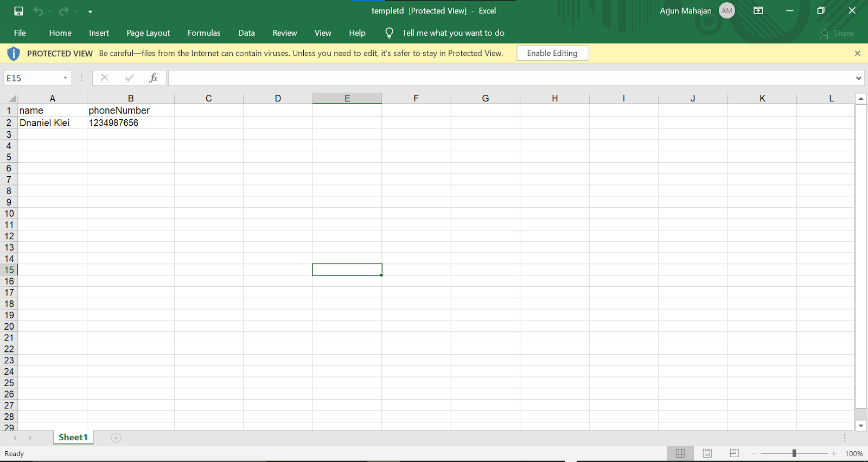Switch to the Insert ribbon tab
This screenshot has width=868, height=462.
(99, 33)
